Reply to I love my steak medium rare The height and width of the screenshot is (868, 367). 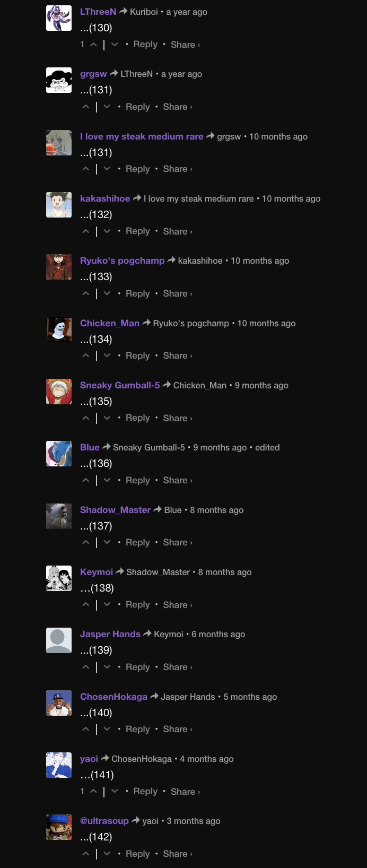[x=138, y=169]
